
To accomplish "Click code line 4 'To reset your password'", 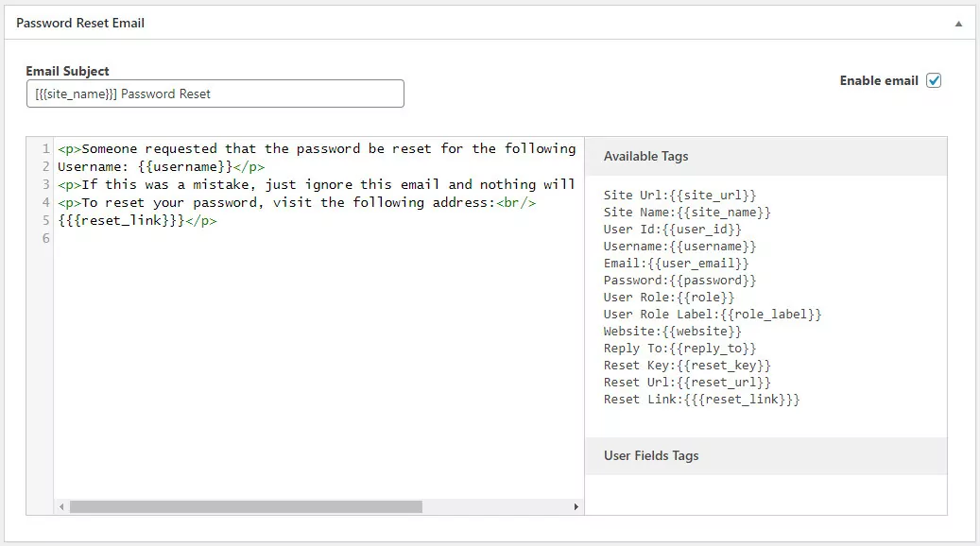I will tap(297, 202).
